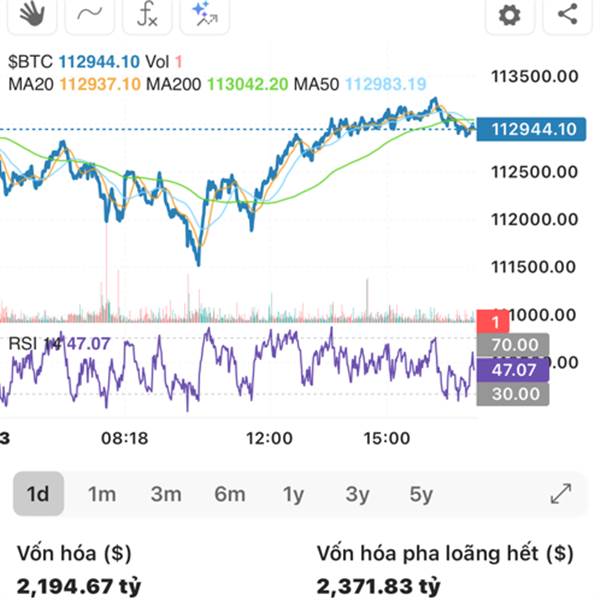This screenshot has height=600, width=600.
Task: Select the 1y timeframe
Action: coord(293,495)
